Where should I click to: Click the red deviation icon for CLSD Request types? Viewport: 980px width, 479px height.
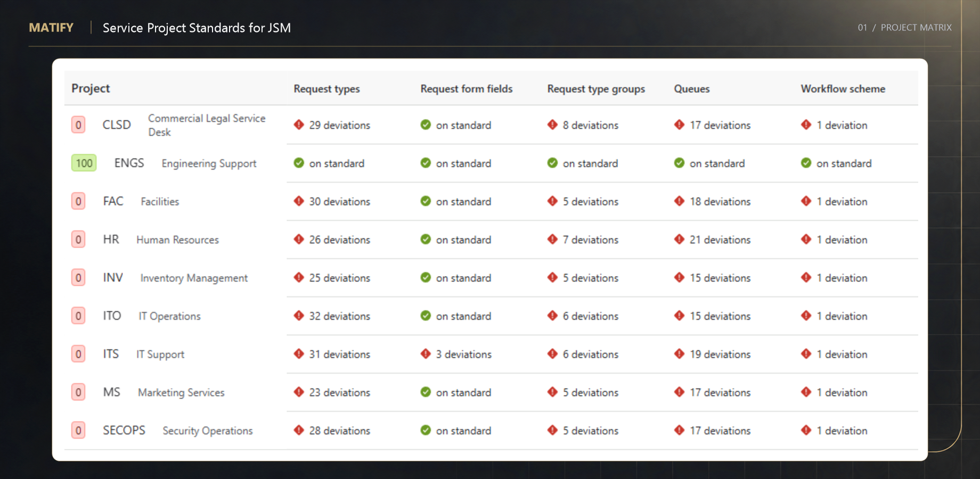click(x=299, y=125)
